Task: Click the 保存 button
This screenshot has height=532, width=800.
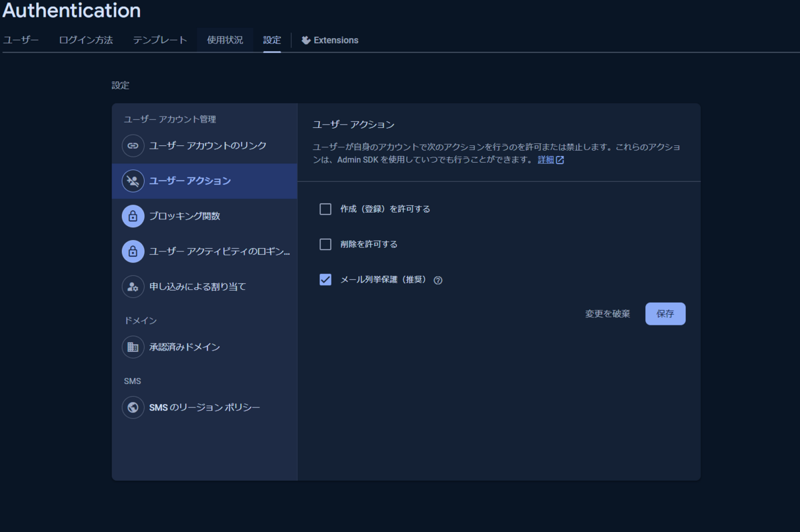Action: click(x=665, y=313)
